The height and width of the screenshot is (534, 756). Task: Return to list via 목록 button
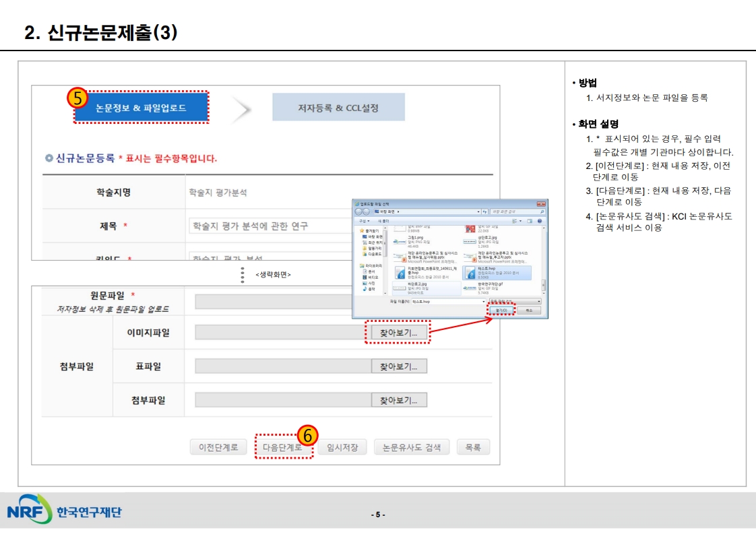[x=473, y=447]
